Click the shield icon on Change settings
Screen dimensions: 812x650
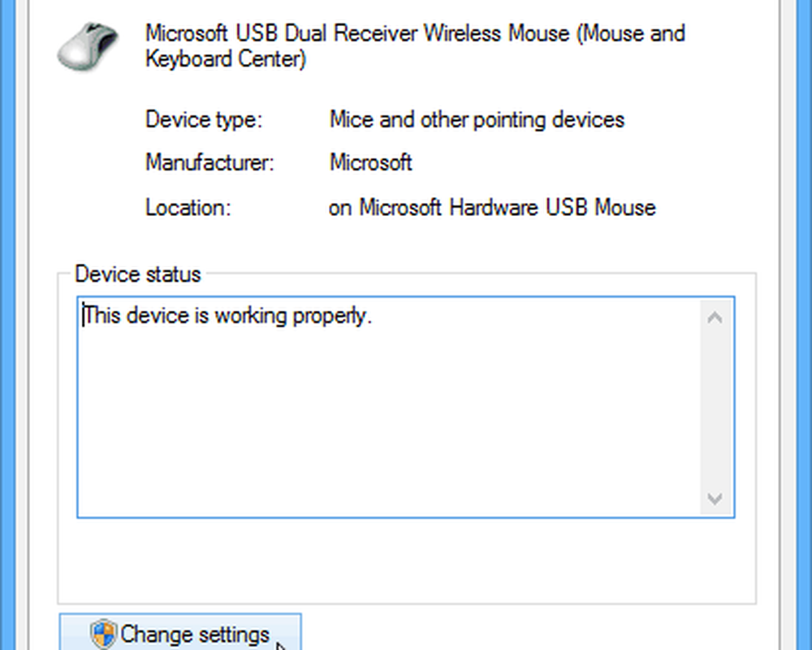pos(104,634)
